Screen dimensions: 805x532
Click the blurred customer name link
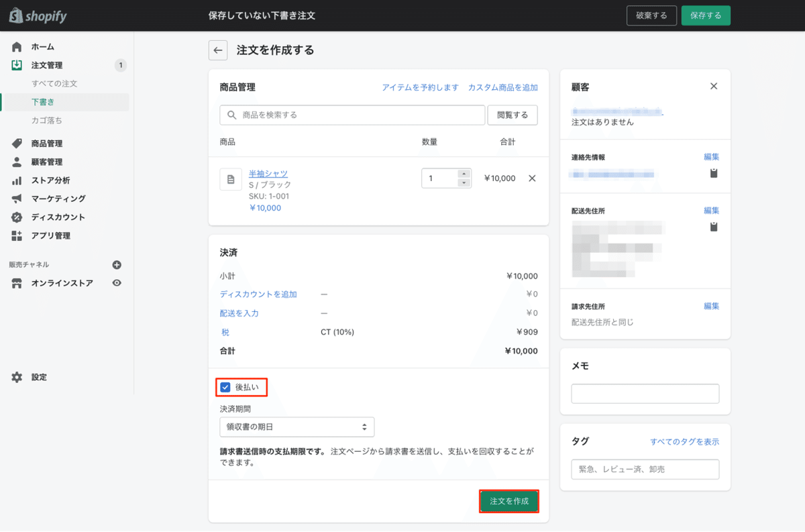click(617, 111)
